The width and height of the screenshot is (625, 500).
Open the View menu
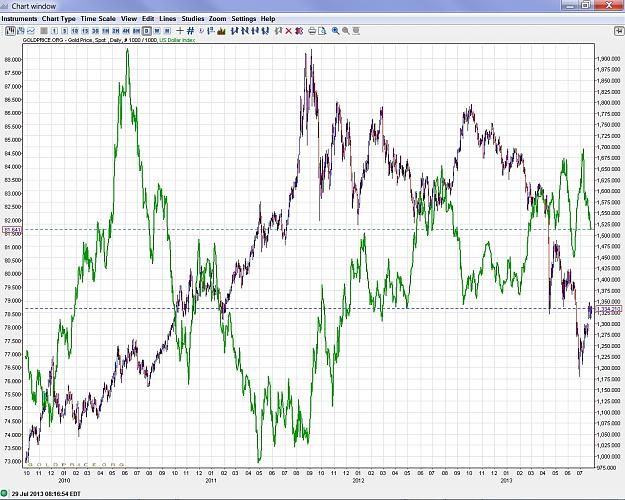[129, 19]
